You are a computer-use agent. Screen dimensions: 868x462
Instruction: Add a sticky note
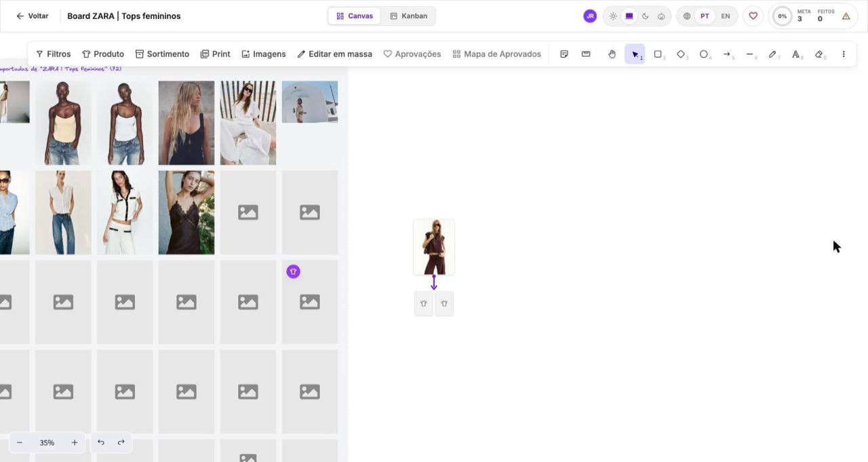564,54
